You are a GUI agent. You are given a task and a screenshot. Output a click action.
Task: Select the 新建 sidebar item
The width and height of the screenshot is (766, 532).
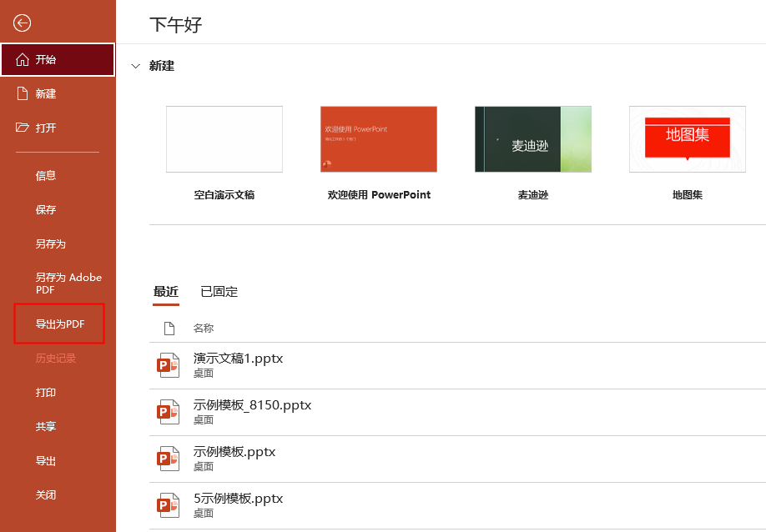(x=58, y=93)
